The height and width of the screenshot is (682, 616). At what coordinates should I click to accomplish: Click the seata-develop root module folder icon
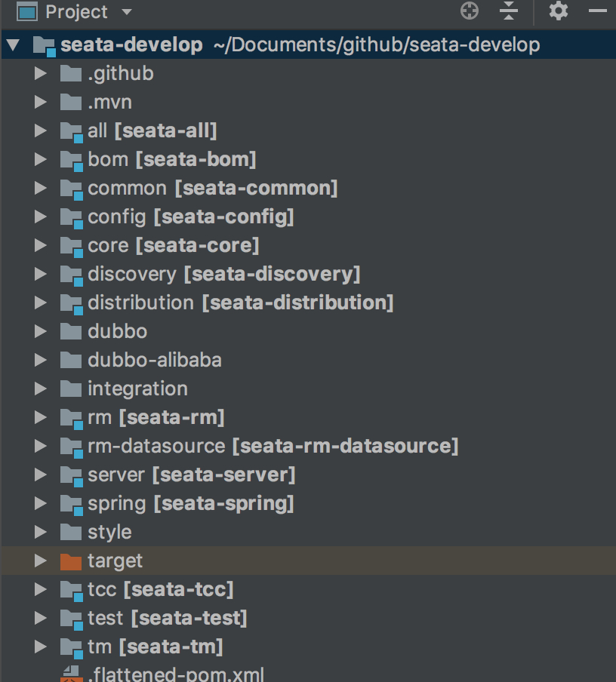tap(45, 46)
